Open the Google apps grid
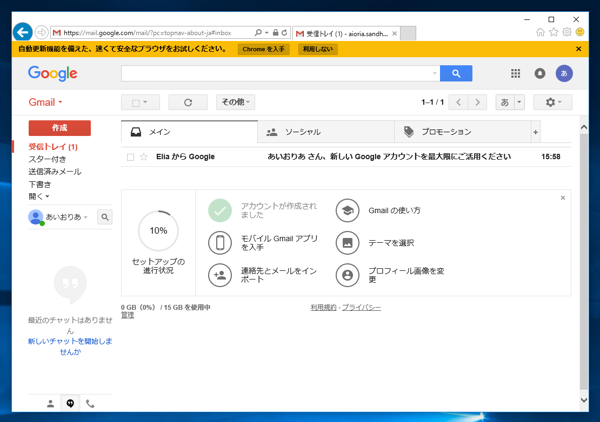The width and height of the screenshot is (600, 422). pyautogui.click(x=515, y=73)
